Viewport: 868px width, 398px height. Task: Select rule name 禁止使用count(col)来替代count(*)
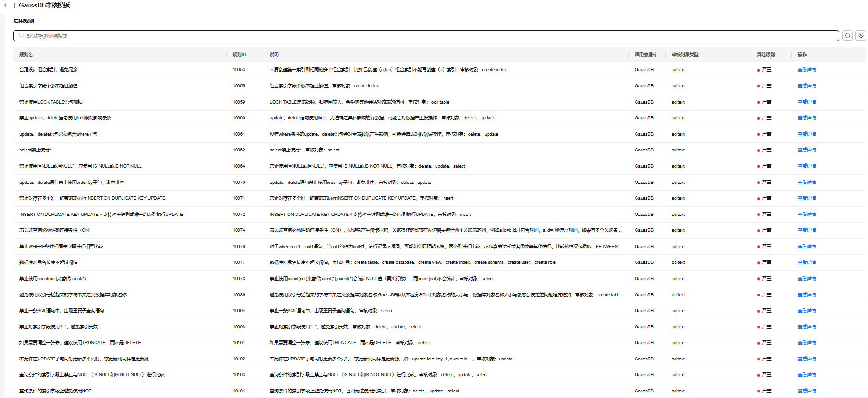click(53, 279)
